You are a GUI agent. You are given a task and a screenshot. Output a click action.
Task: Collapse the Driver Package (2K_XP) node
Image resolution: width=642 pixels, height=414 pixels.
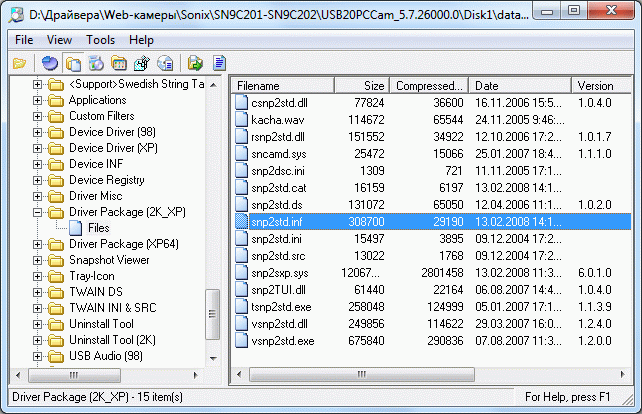37,212
